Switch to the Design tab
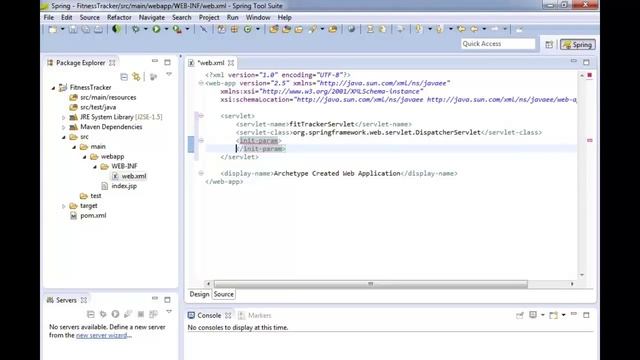640x360 pixels. pyautogui.click(x=199, y=294)
